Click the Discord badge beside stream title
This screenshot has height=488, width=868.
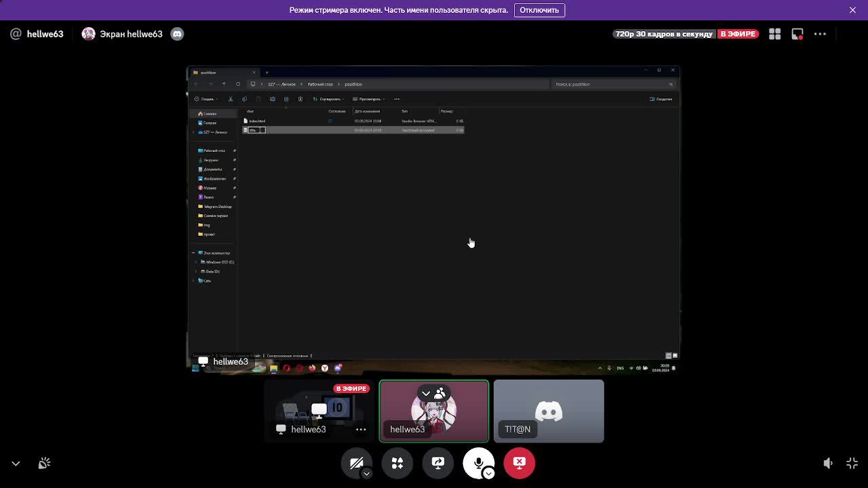tap(177, 34)
